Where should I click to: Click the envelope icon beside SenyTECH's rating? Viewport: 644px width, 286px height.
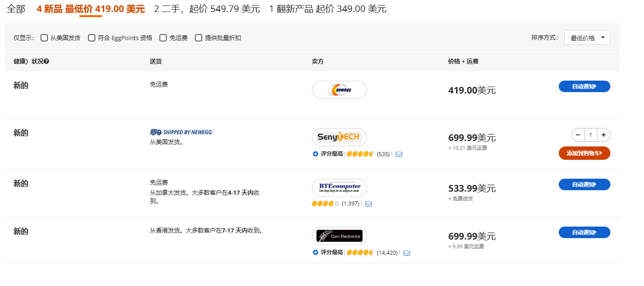pos(398,154)
